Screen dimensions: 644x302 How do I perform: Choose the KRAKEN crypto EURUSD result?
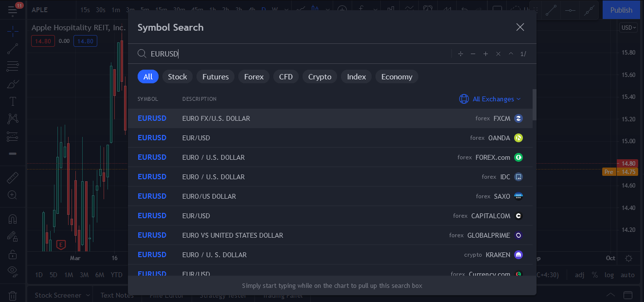click(x=330, y=255)
